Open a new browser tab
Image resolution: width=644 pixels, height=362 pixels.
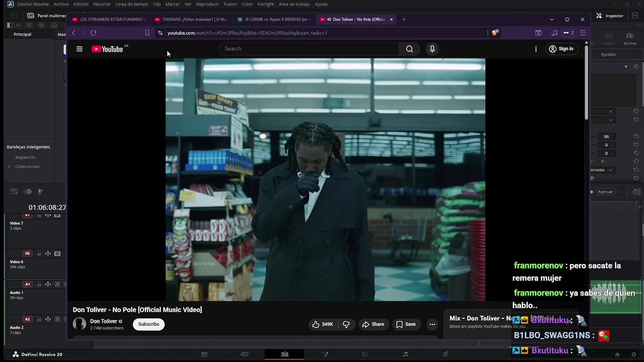(x=404, y=20)
